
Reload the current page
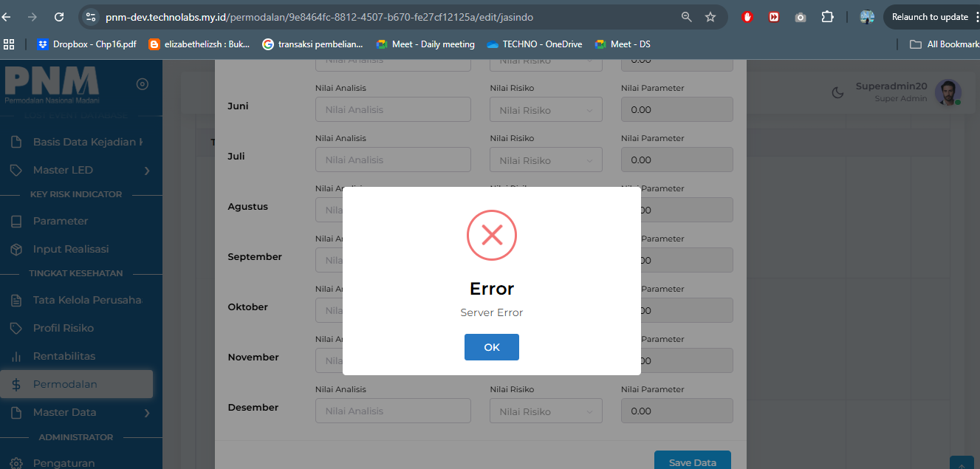click(x=59, y=17)
